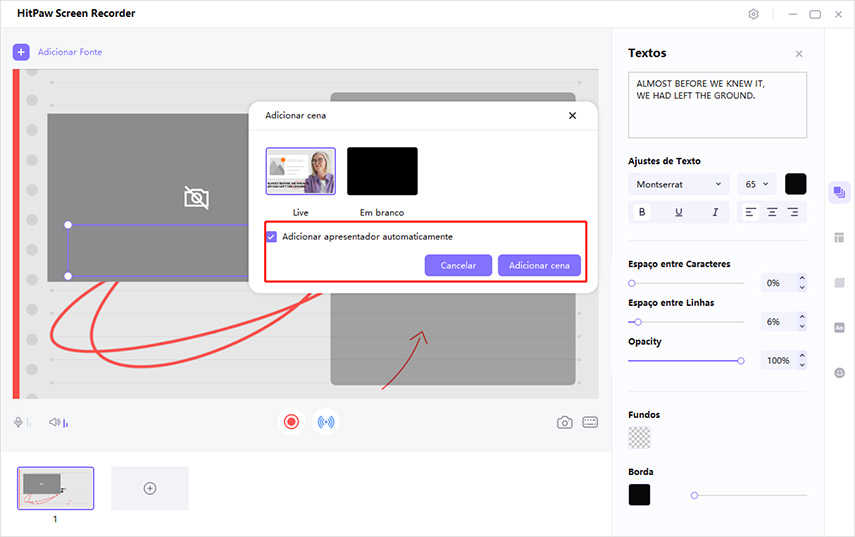Image resolution: width=855 pixels, height=537 pixels.
Task: Align text right
Action: click(x=793, y=212)
